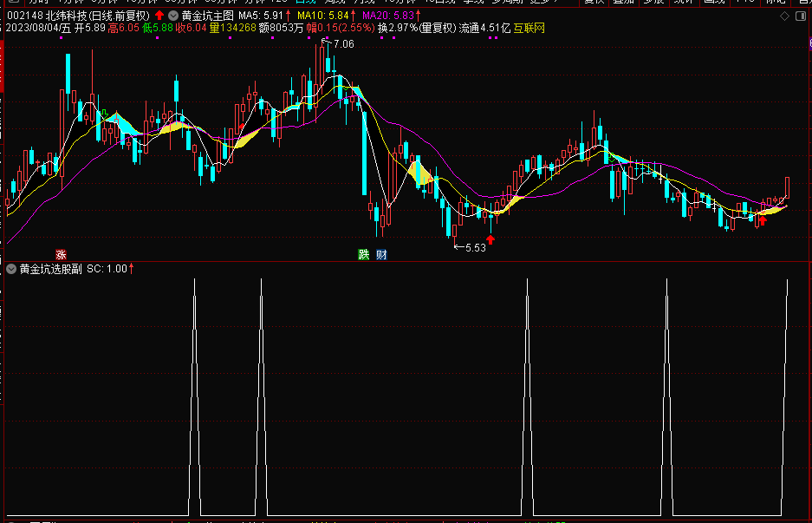
Task: Click the float value 流通4.51亿
Action: (484, 28)
